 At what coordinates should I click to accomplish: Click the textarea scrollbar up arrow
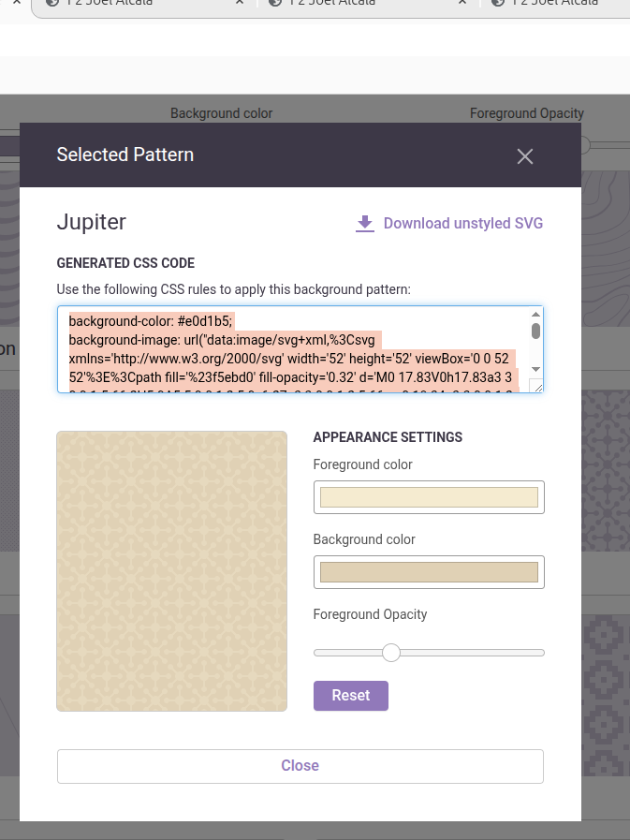tap(536, 316)
